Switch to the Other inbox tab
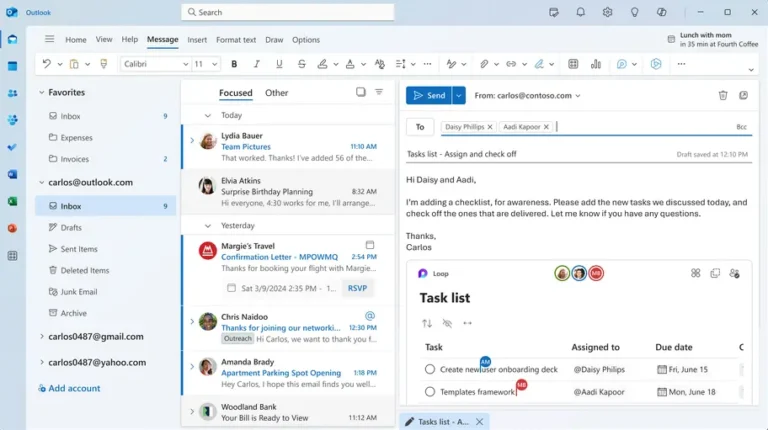The image size is (768, 430). [x=276, y=93]
